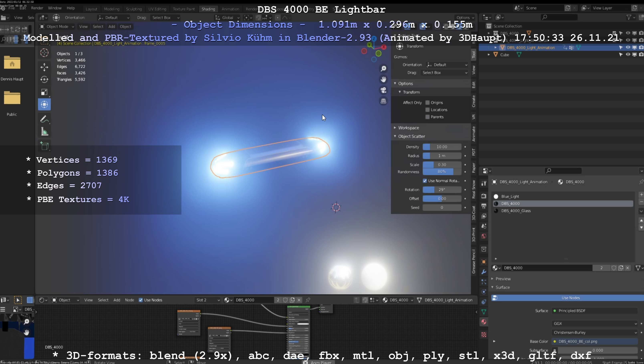Adjust the Randomness 80% slider
Viewport: 644px width, 364px height.
(x=442, y=172)
